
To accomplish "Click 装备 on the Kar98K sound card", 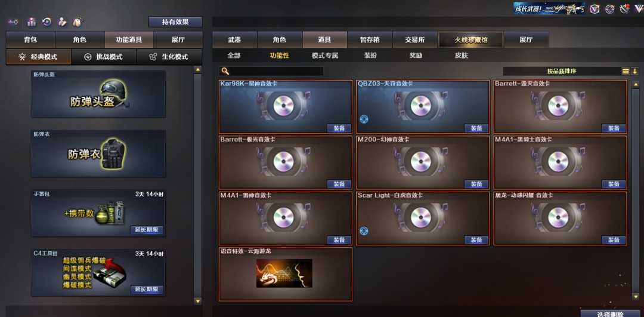I will pos(339,128).
